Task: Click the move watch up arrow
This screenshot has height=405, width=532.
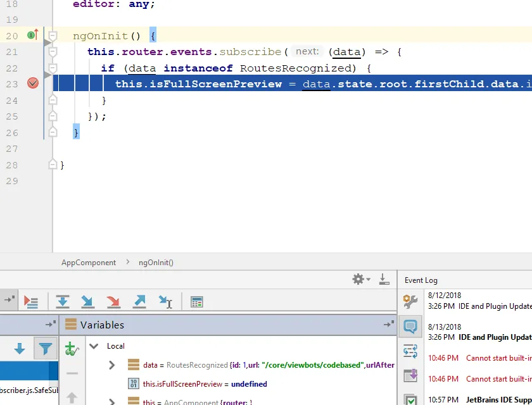Action: (x=72, y=398)
